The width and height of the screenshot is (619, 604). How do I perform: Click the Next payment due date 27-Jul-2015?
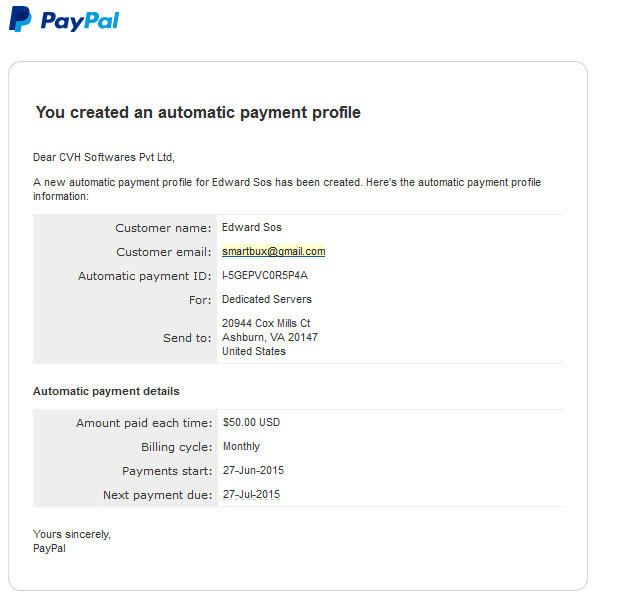point(251,494)
